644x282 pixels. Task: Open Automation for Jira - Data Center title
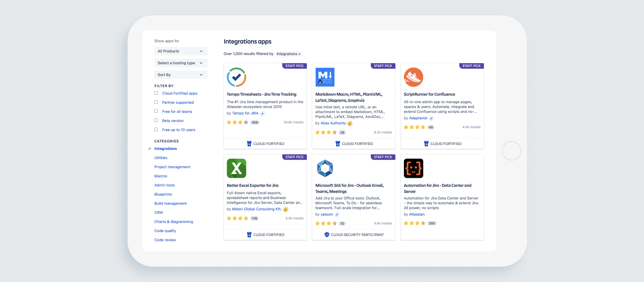pos(438,188)
